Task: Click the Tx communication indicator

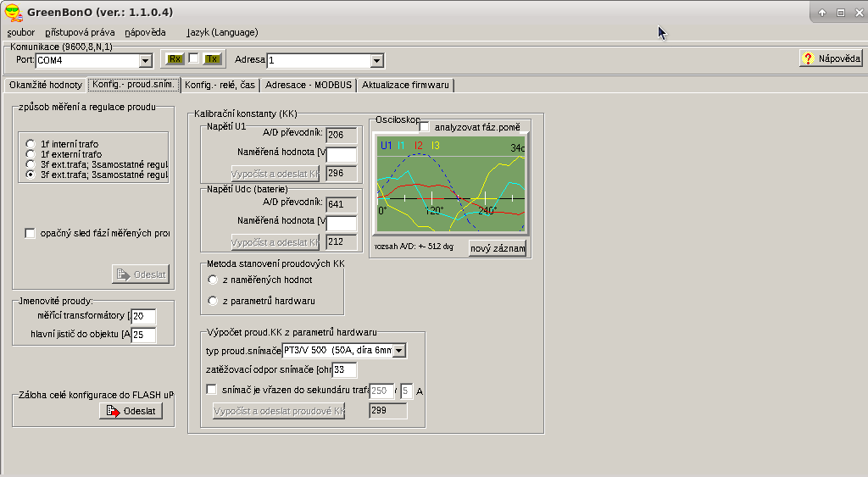Action: (x=212, y=59)
